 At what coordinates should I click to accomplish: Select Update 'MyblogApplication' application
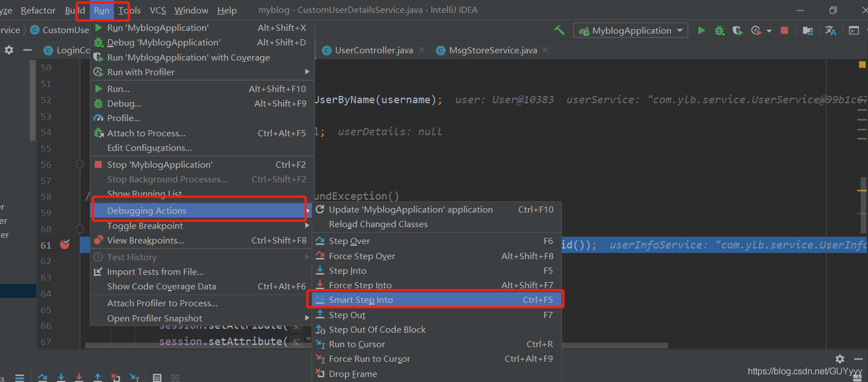click(x=436, y=209)
